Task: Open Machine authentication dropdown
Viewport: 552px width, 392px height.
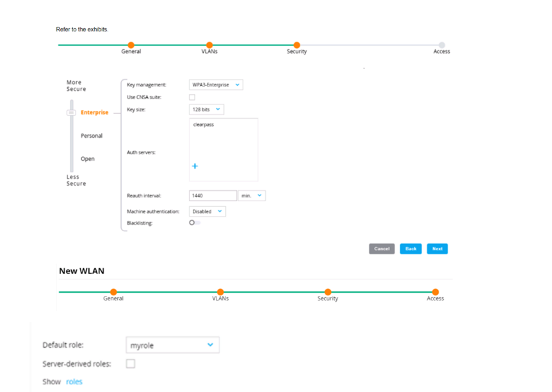Action: pyautogui.click(x=207, y=211)
